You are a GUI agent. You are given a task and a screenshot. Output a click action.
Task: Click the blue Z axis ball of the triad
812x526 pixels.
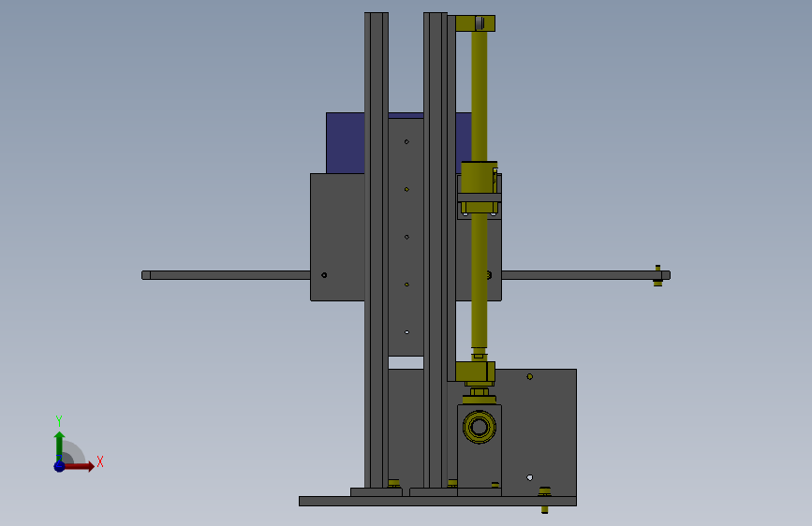pyautogui.click(x=60, y=466)
